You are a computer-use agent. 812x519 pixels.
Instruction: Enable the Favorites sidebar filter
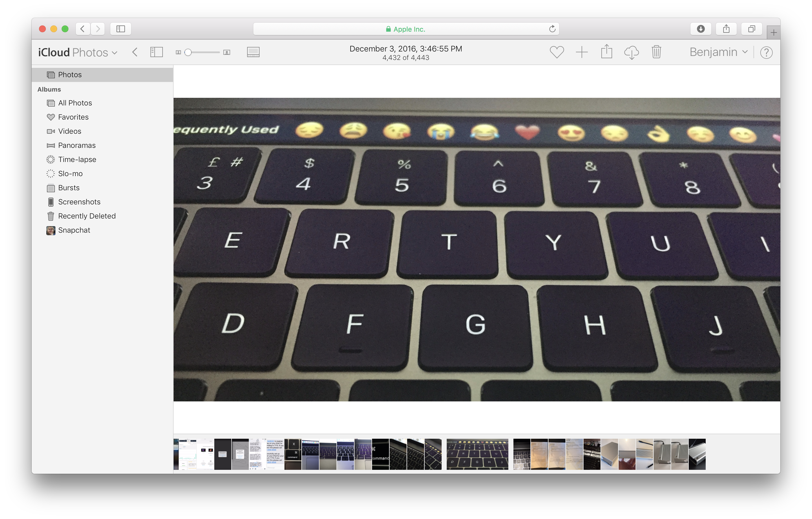coord(73,116)
